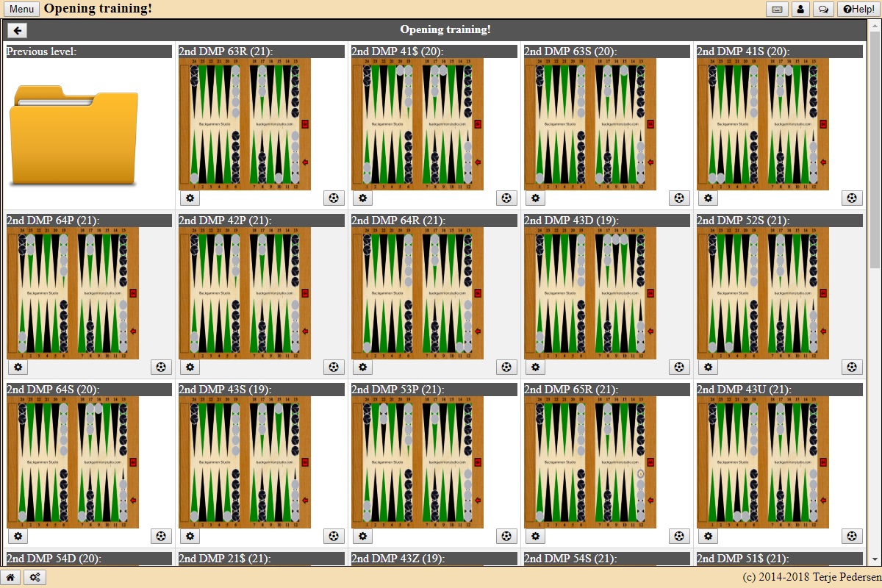Open the settings gears icon at the bottom
This screenshot has width=882, height=588.
35,578
